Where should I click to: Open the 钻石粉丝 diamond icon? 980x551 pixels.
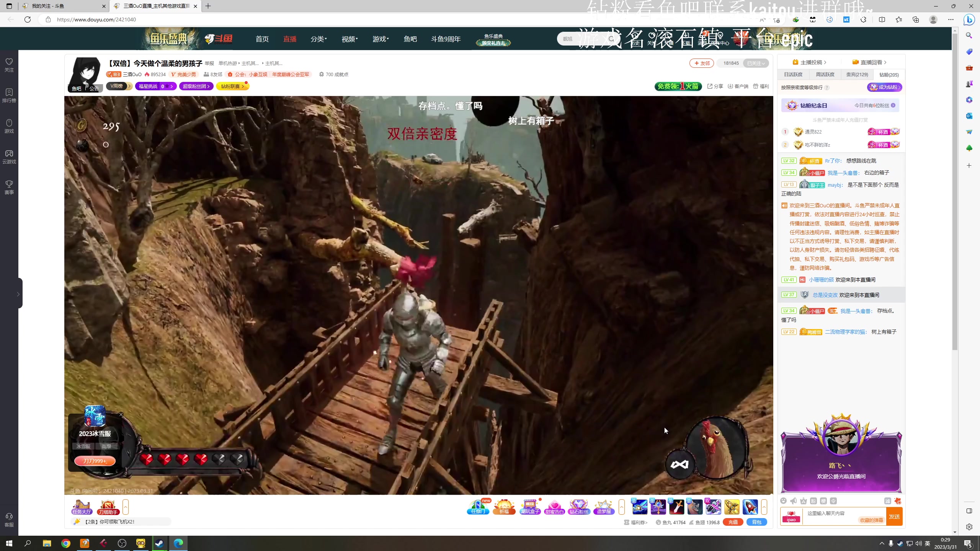579,507
